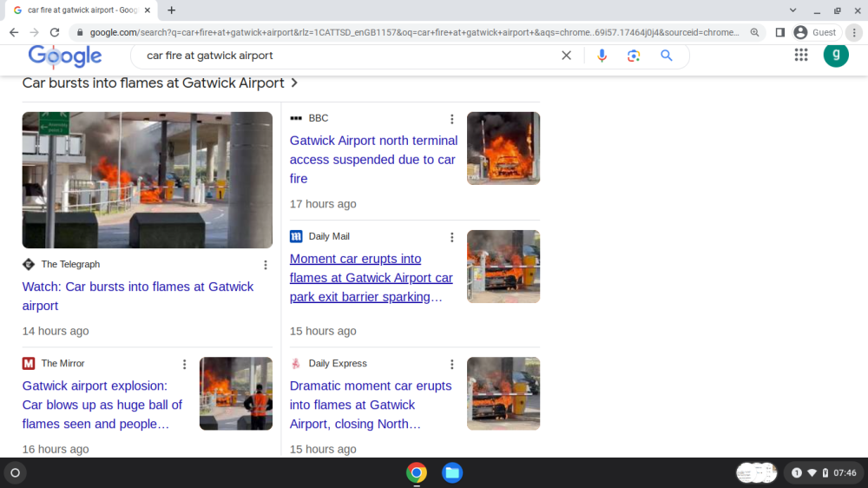The width and height of the screenshot is (868, 488).
Task: Open more options for Daily Mail result
Action: click(x=451, y=237)
